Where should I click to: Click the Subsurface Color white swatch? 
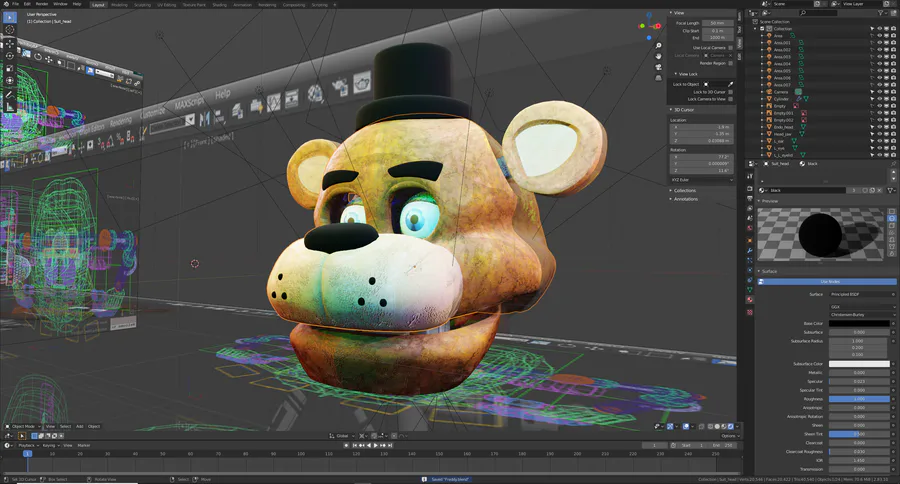tap(859, 364)
